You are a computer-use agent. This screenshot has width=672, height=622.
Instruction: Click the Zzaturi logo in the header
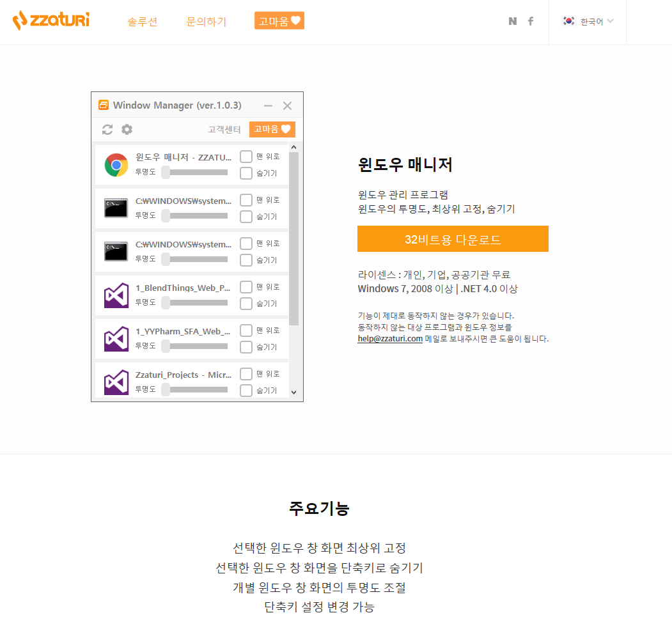pos(51,20)
